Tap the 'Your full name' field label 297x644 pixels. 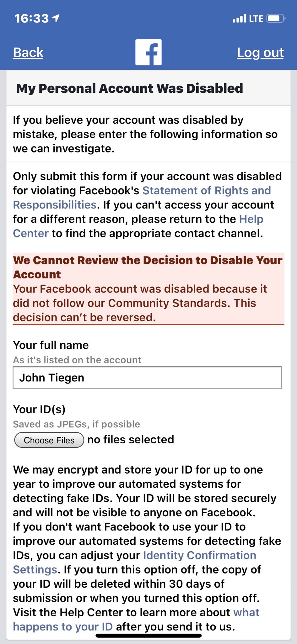51,345
